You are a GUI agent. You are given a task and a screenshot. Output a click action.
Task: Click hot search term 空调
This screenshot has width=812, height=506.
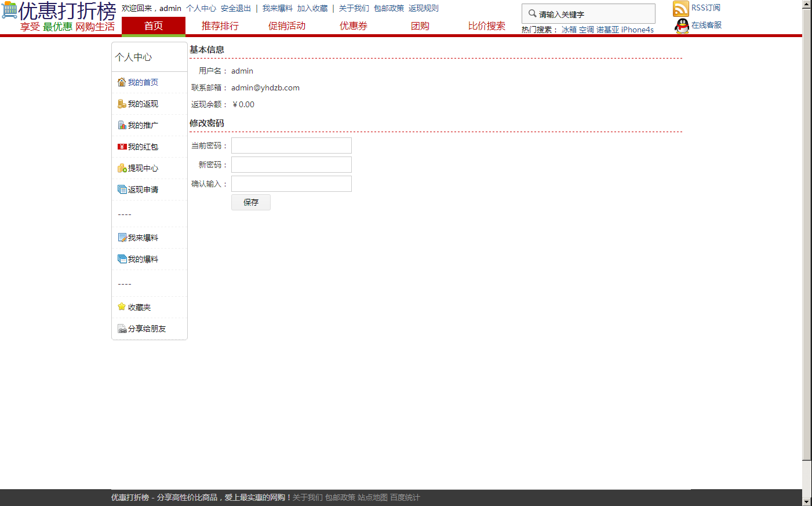click(x=587, y=30)
